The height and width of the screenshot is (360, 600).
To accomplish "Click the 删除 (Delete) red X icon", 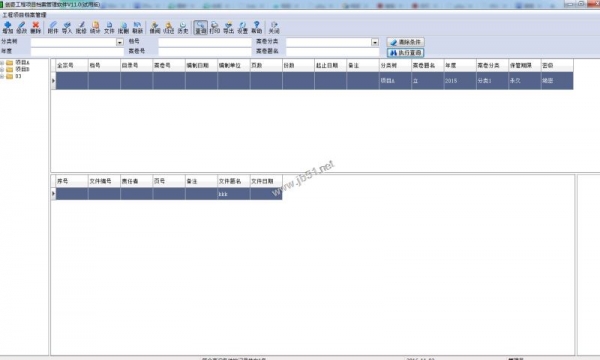I will [36, 28].
